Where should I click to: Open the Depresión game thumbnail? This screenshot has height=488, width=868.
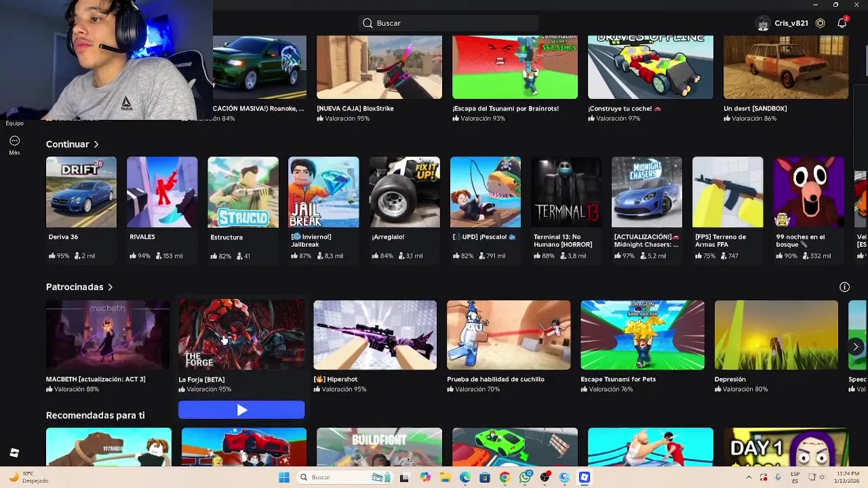(776, 335)
